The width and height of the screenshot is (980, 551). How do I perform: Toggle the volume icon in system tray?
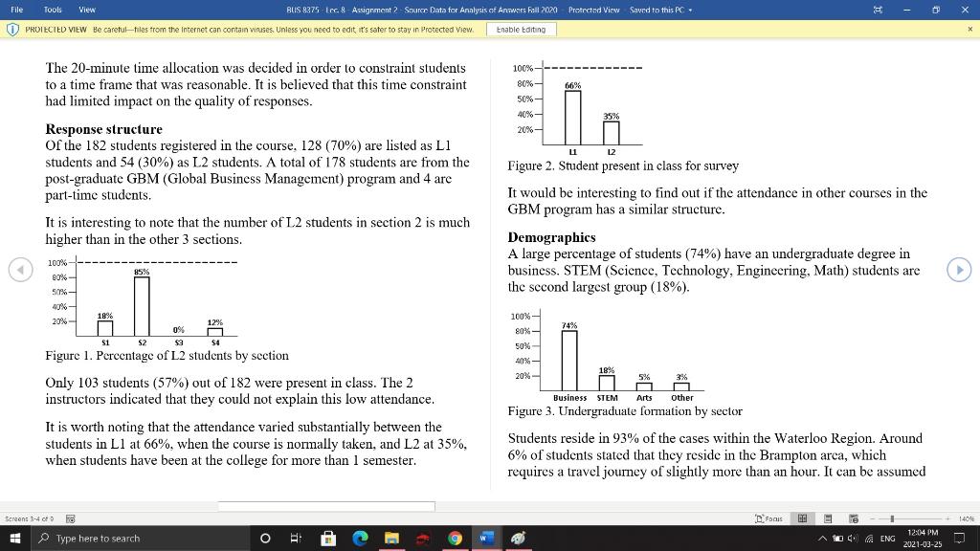point(853,538)
